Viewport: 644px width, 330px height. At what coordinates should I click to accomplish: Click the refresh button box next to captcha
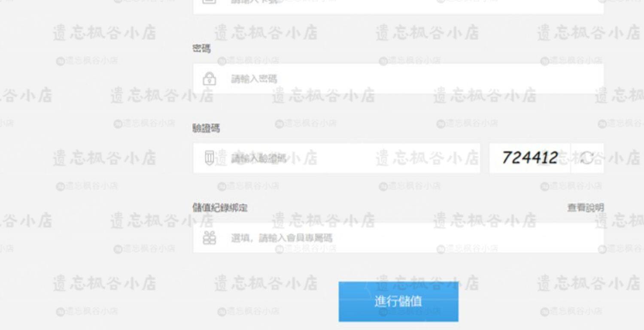click(x=587, y=158)
